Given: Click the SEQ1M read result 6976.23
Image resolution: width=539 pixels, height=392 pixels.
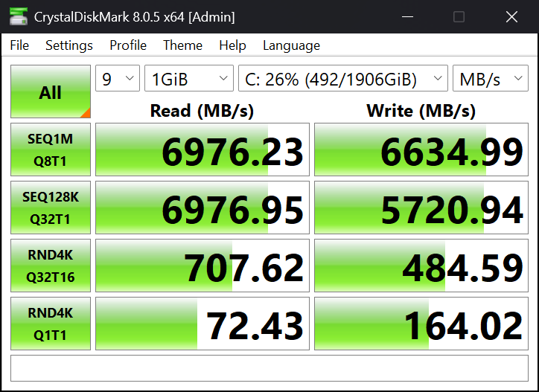Looking at the screenshot, I should (x=202, y=150).
